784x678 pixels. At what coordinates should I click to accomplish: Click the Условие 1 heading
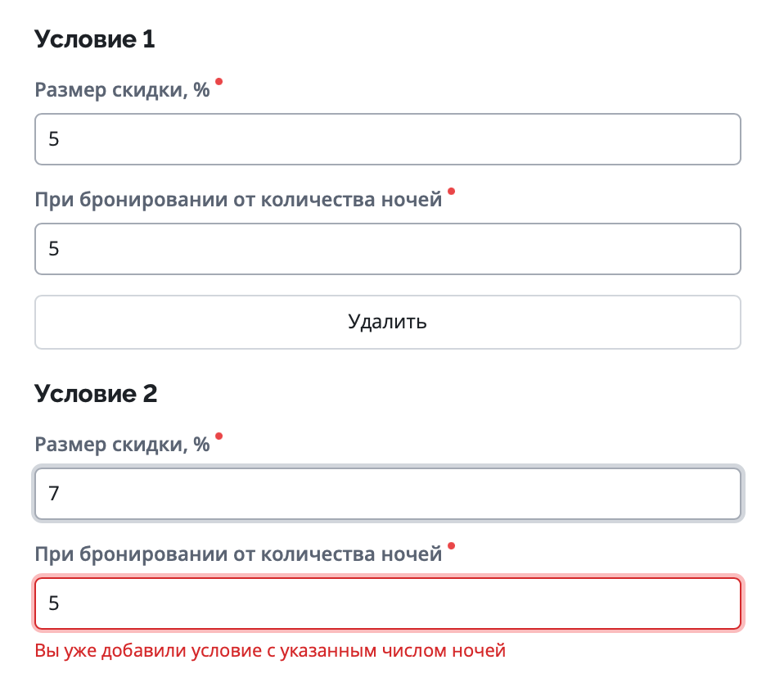[x=95, y=39]
